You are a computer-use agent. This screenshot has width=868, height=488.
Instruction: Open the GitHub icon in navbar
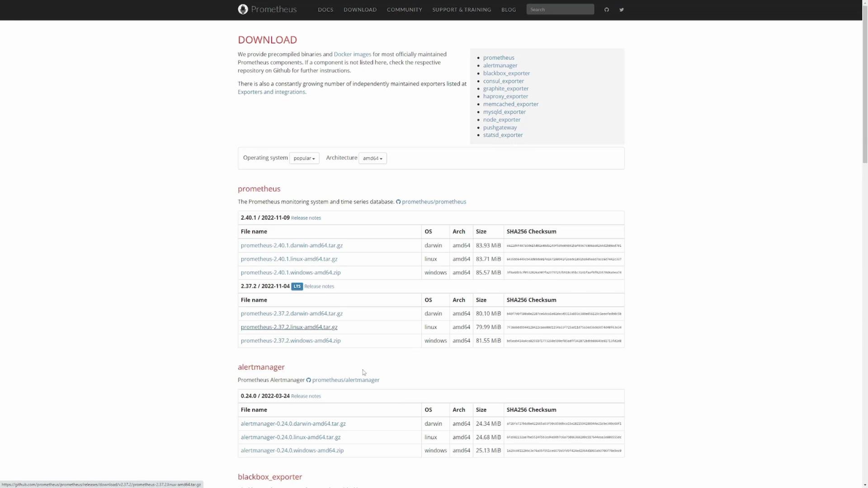[x=607, y=9]
